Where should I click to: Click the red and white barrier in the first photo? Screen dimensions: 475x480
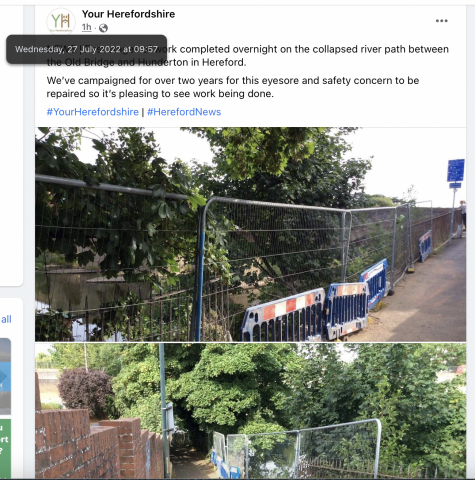(x=283, y=315)
